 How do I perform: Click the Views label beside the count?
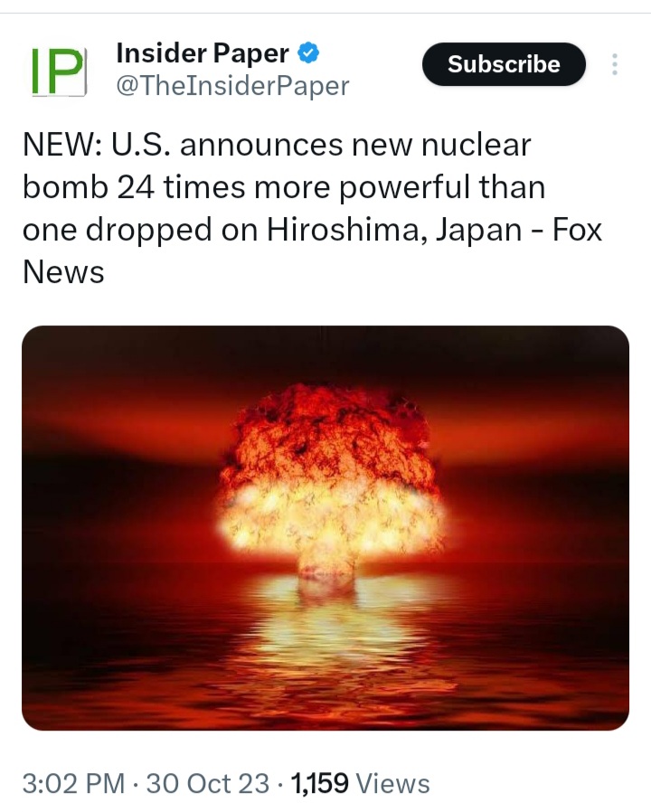pyautogui.click(x=393, y=783)
